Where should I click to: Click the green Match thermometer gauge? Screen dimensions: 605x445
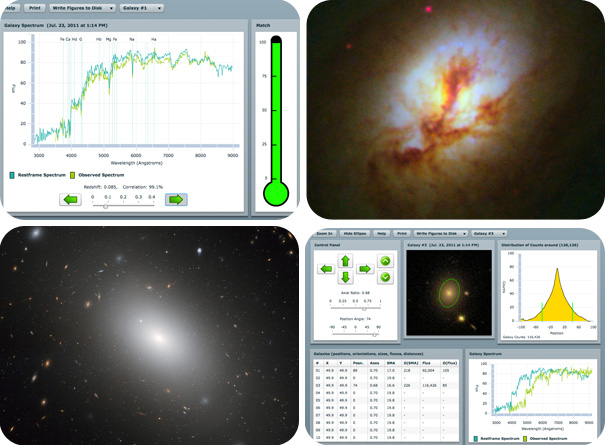point(276,121)
